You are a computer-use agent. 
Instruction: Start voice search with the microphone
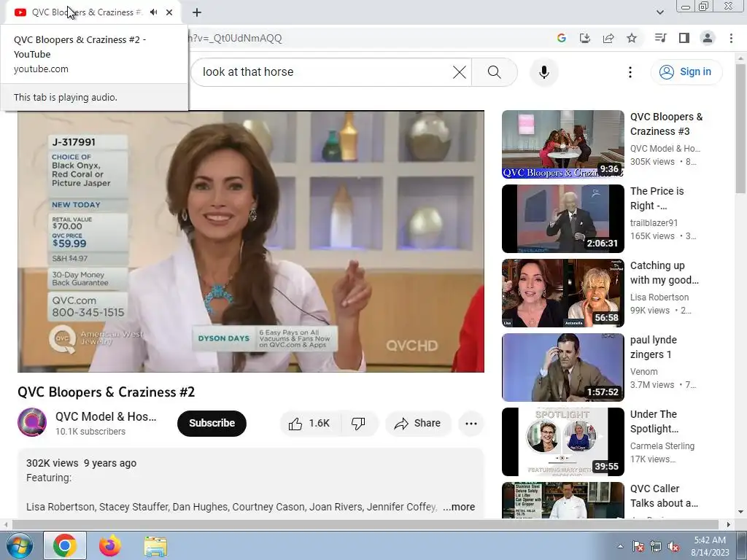pyautogui.click(x=543, y=72)
